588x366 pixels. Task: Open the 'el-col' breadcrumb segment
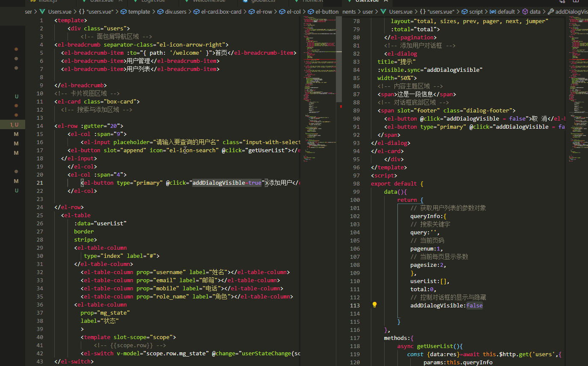[x=290, y=12]
